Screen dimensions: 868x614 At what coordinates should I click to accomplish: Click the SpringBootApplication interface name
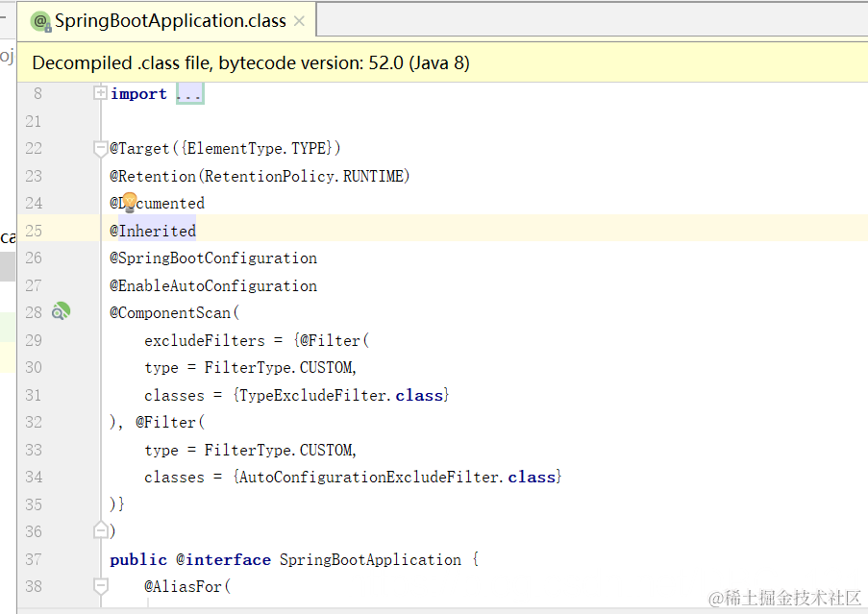pyautogui.click(x=370, y=560)
